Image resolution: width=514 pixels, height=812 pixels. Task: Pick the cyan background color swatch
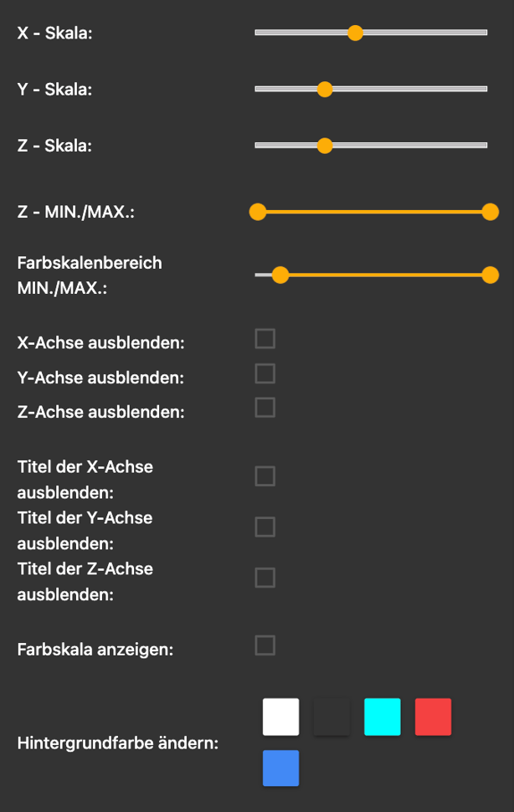coord(382,717)
